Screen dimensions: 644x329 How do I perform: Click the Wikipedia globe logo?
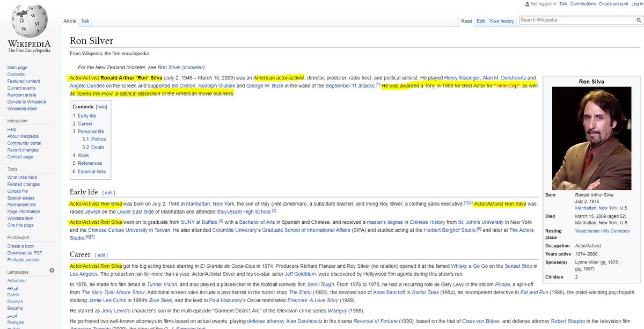(x=30, y=21)
